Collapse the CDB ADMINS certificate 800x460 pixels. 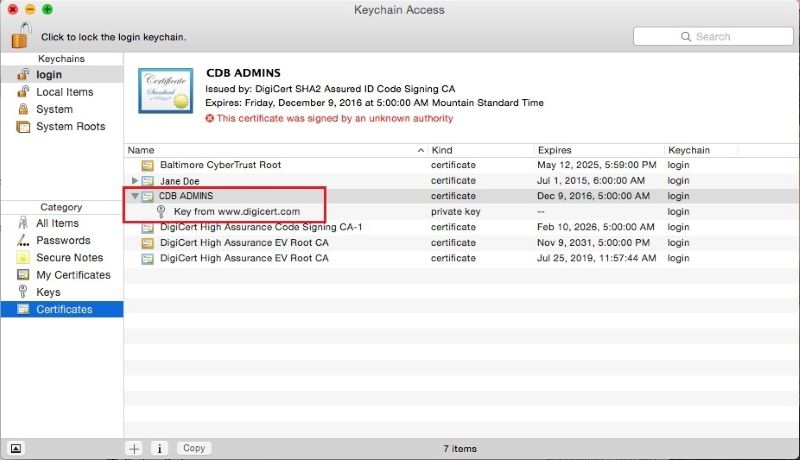(135, 196)
